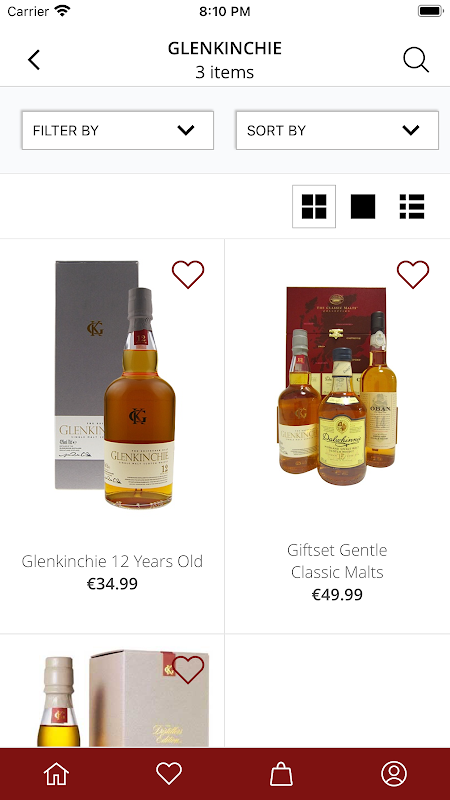Tap the Classic Malts giftset image

click(x=337, y=385)
